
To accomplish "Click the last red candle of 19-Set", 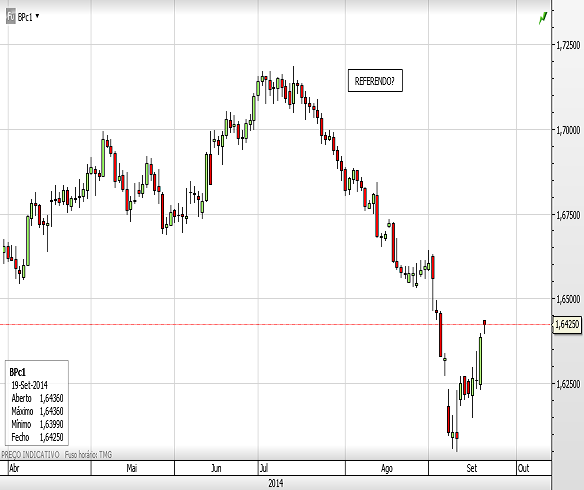I will [485, 322].
